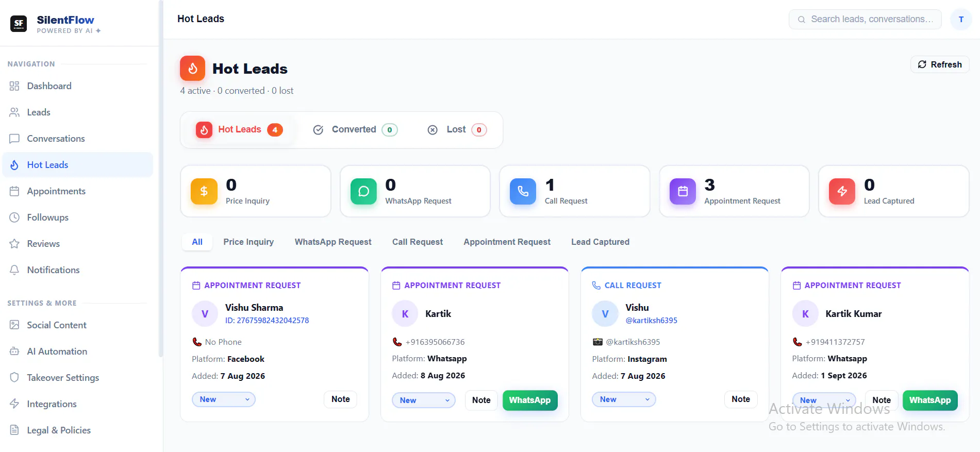Add a Note on Vishu Sharma card
Image resolution: width=980 pixels, height=452 pixels.
tap(340, 399)
